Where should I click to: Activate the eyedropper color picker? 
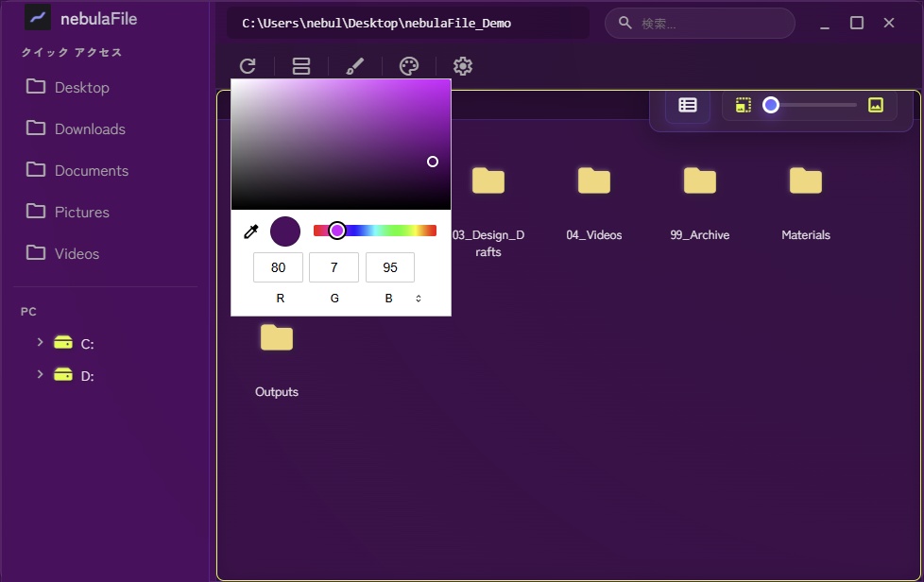tap(251, 231)
